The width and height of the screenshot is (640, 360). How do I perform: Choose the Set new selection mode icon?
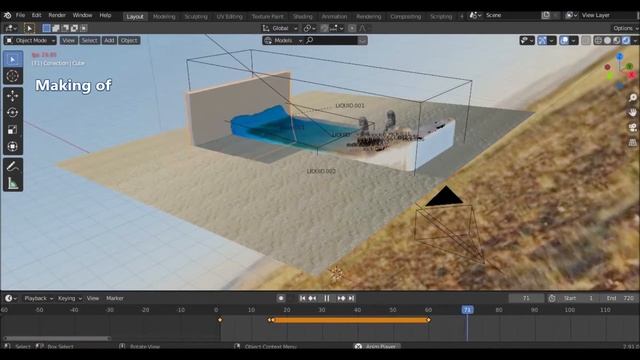47,28
